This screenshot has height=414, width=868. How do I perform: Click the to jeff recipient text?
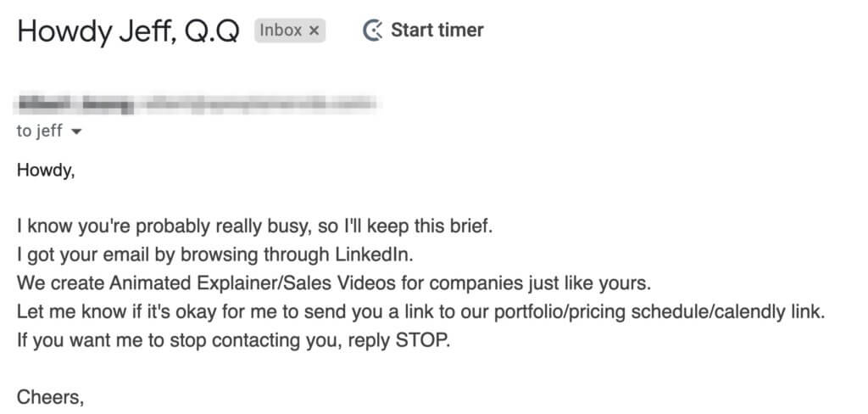39,131
